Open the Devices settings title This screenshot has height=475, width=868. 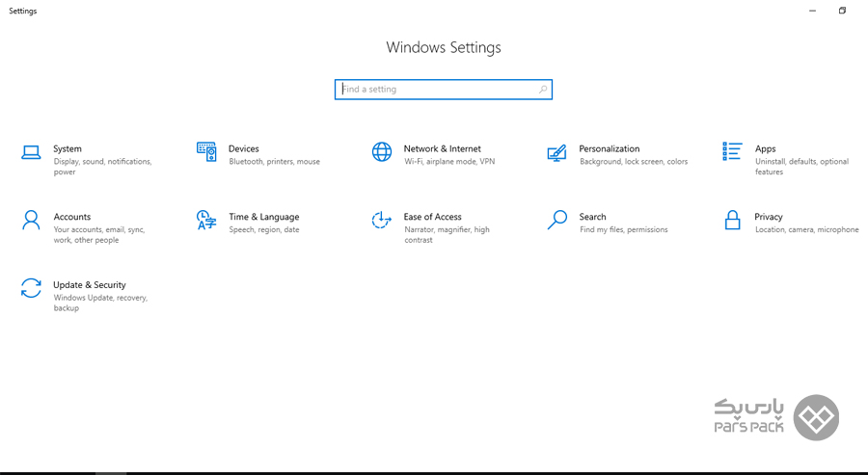point(244,148)
